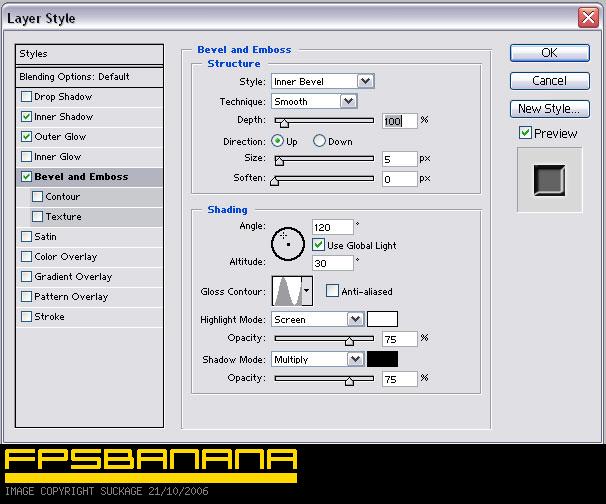Select the Drop Shadow label

[63, 97]
